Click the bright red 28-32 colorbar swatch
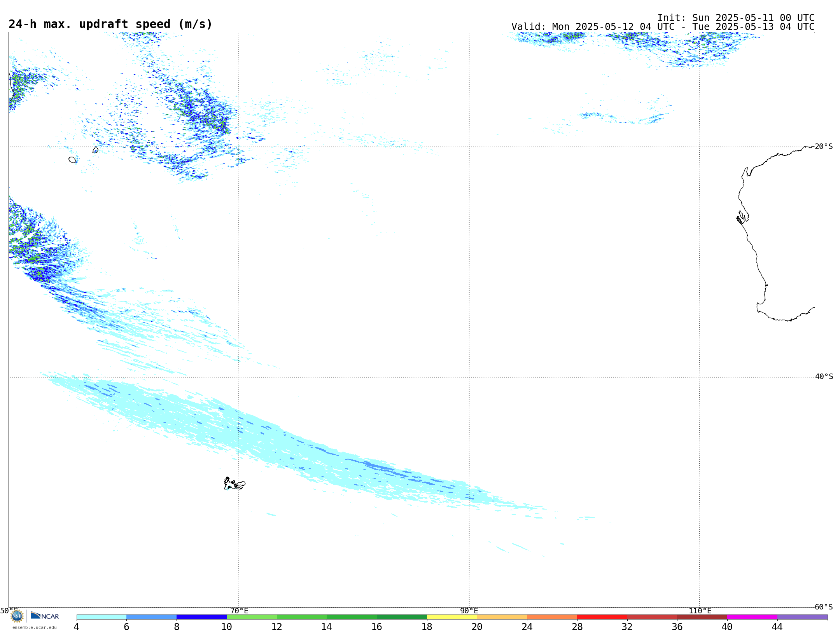The width and height of the screenshot is (840, 632). click(x=602, y=617)
